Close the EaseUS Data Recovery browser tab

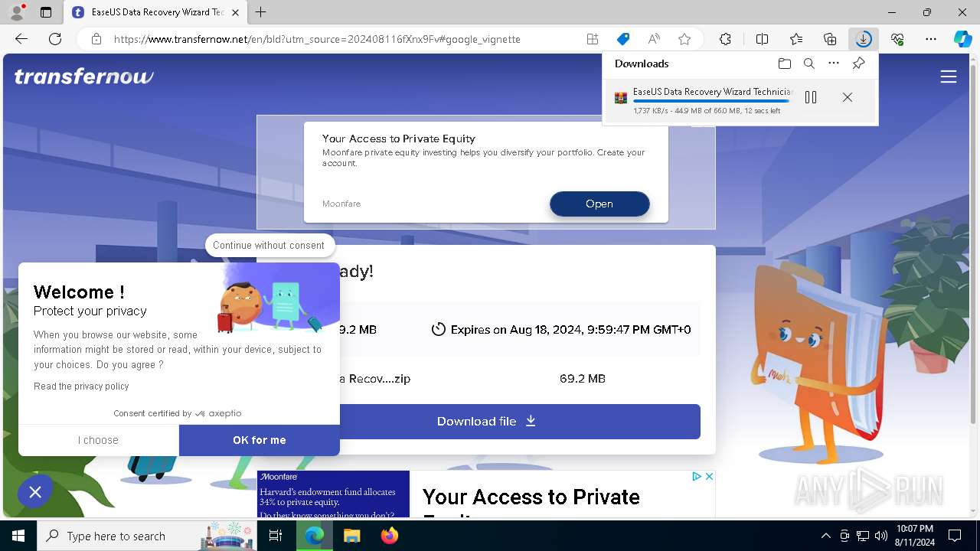tap(235, 12)
